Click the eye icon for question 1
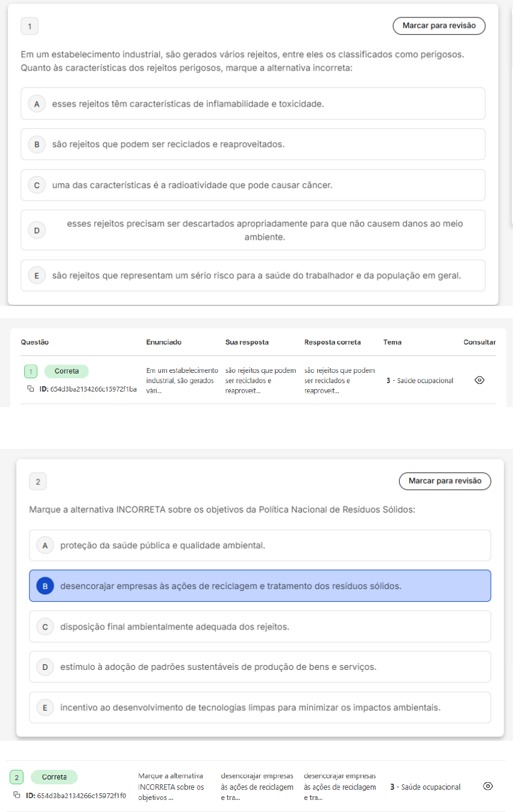The height and width of the screenshot is (812, 513). coord(480,381)
